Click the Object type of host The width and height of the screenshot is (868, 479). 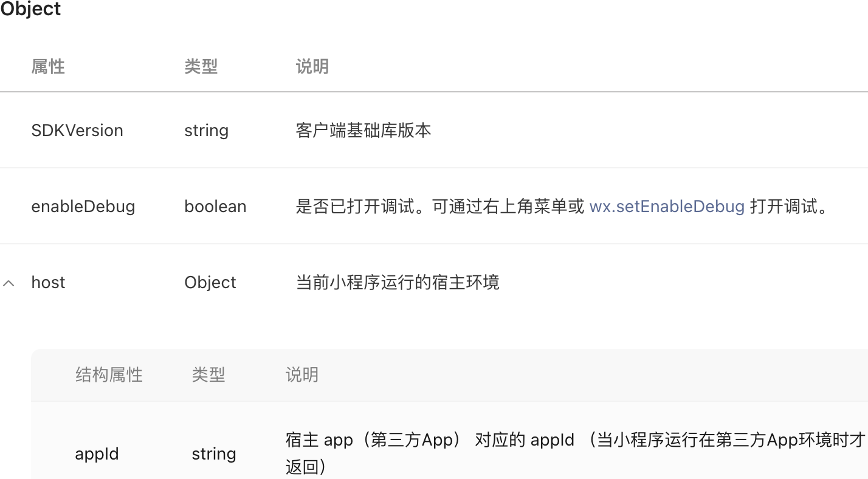point(210,282)
